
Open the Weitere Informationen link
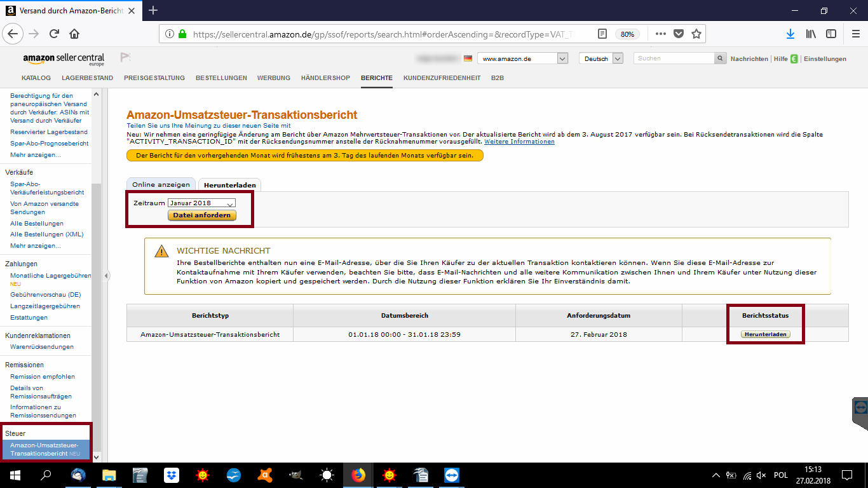[x=519, y=142]
